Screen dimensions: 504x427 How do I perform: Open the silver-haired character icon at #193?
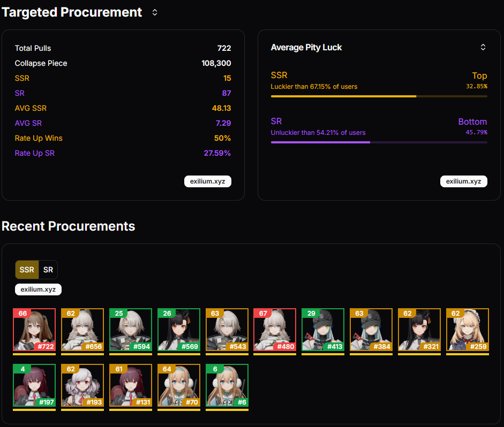82,385
